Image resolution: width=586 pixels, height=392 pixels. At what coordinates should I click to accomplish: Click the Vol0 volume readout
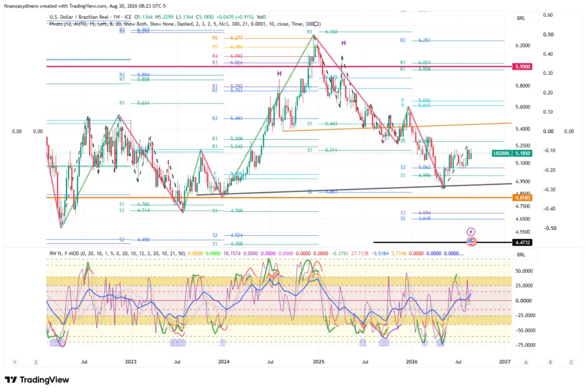pyautogui.click(x=260, y=17)
